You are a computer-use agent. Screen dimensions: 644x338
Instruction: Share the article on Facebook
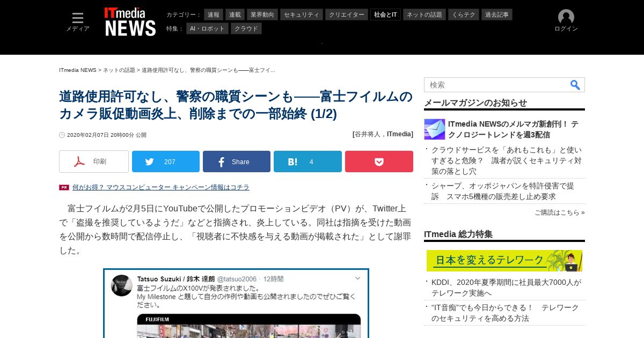[237, 161]
